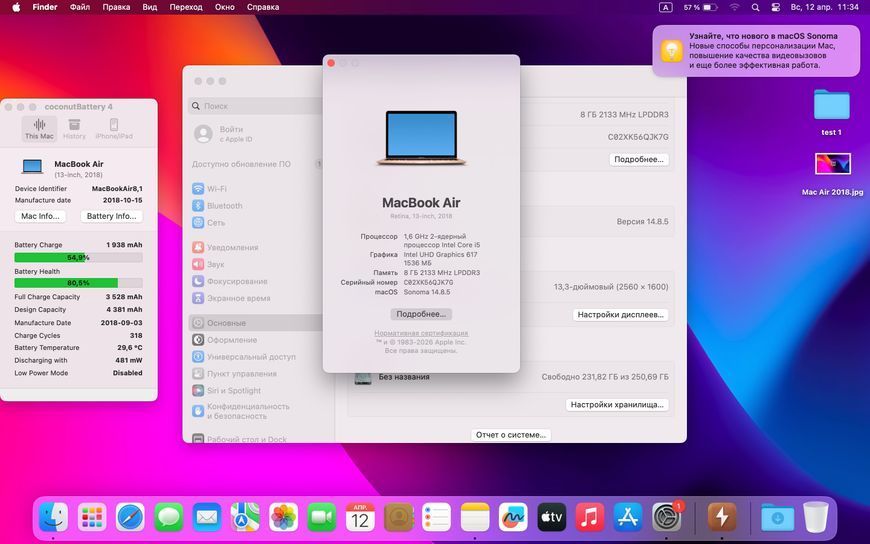Screen dimensions: 870x544
Task: Select Основные in Settings sidebar
Action: pyautogui.click(x=255, y=323)
